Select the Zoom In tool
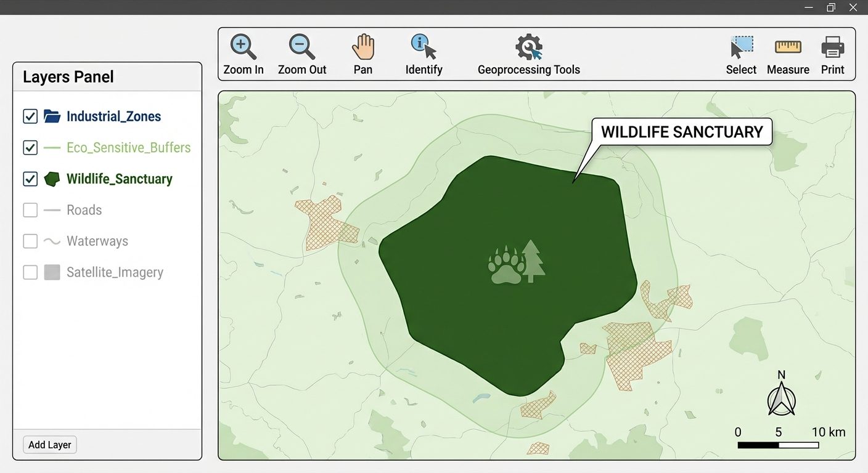Image resolution: width=868 pixels, height=473 pixels. [x=243, y=54]
